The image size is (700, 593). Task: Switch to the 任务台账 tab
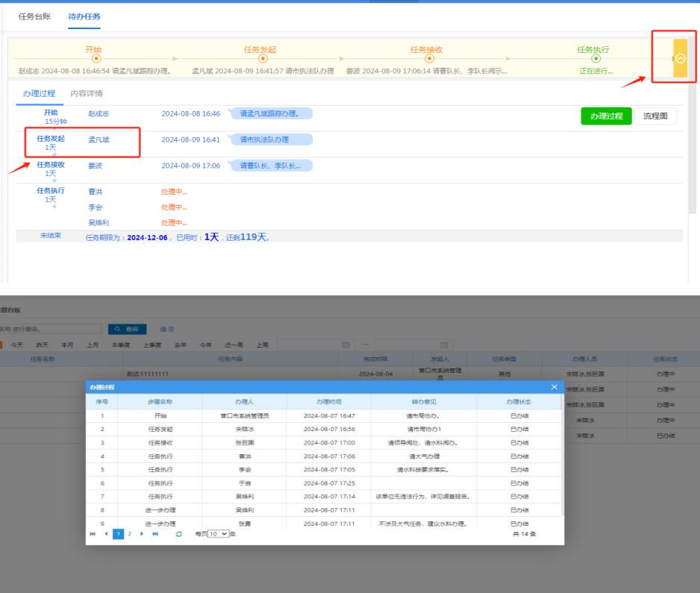tap(37, 16)
